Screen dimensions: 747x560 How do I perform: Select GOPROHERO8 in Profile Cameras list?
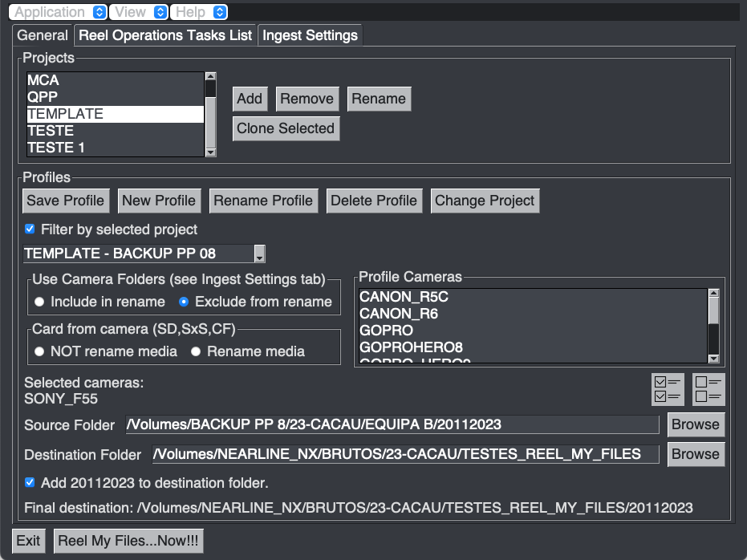411,347
